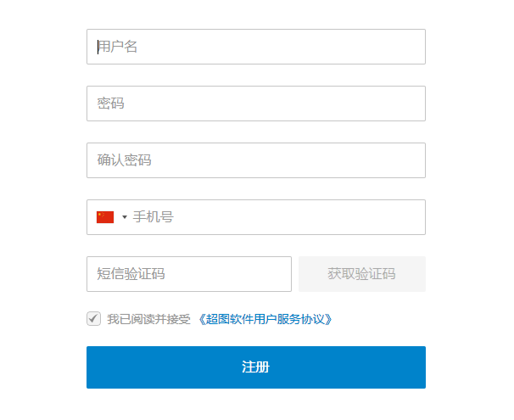Image resolution: width=514 pixels, height=420 pixels.
Task: Click the China flag icon
Action: [105, 217]
